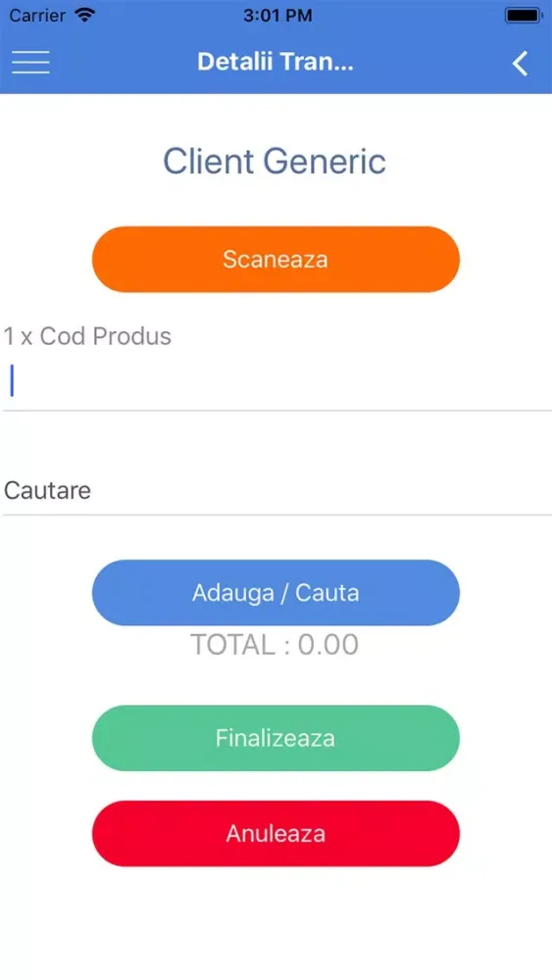Open the hamburger menu

(30, 62)
